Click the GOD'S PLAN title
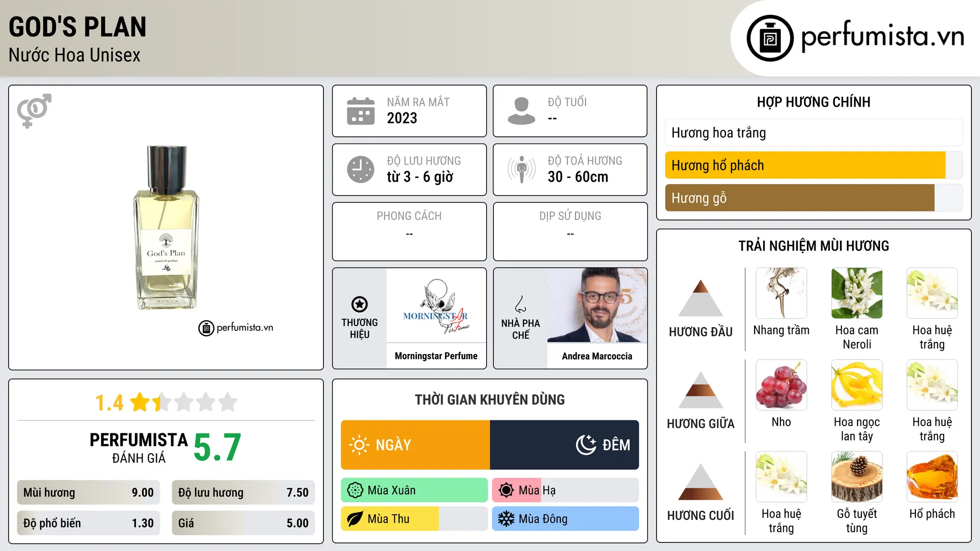 78,27
